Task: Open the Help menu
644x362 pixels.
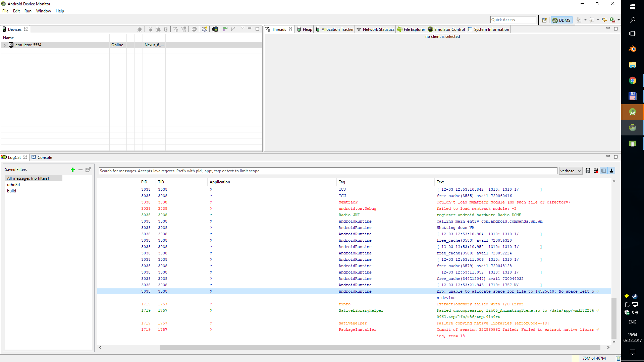Action: coord(60,11)
